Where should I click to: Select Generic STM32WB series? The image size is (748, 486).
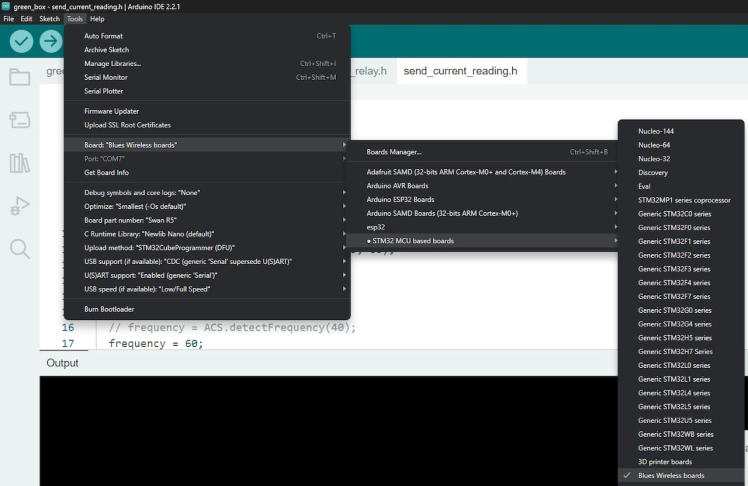(x=681, y=434)
